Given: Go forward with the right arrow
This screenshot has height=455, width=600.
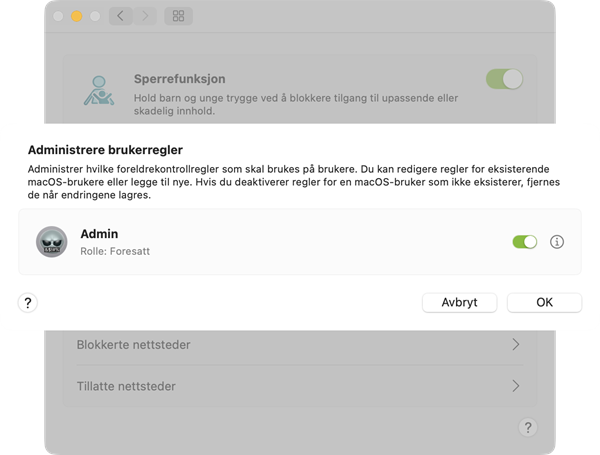Looking at the screenshot, I should click(145, 16).
